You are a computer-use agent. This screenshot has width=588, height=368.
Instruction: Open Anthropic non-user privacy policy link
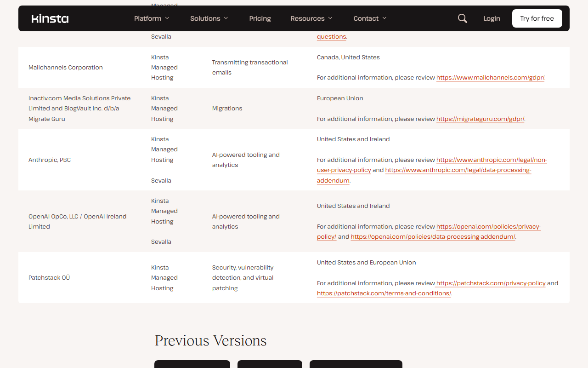pyautogui.click(x=492, y=160)
